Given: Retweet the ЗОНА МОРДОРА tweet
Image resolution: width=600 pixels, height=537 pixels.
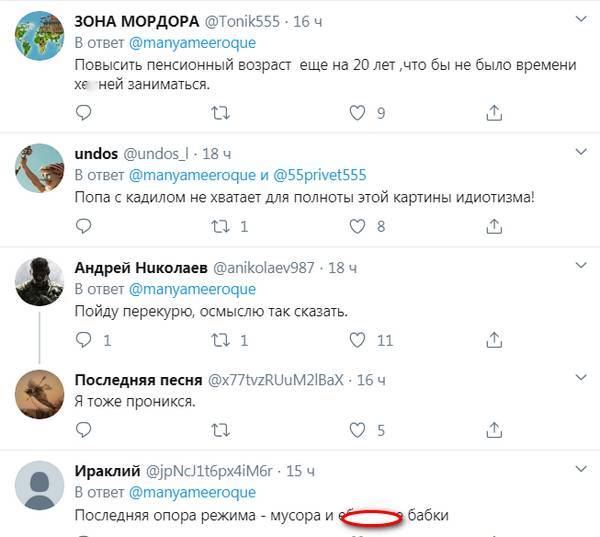Looking at the screenshot, I should click(220, 114).
